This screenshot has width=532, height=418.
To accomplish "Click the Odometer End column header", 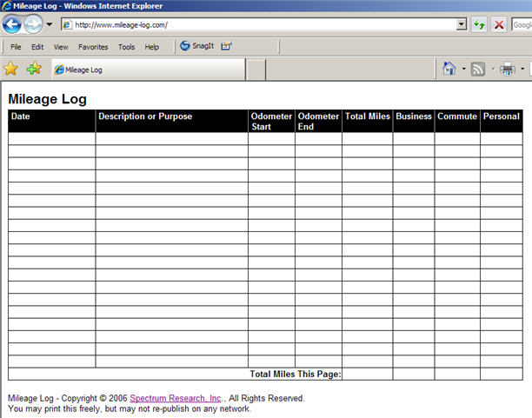I will point(318,121).
